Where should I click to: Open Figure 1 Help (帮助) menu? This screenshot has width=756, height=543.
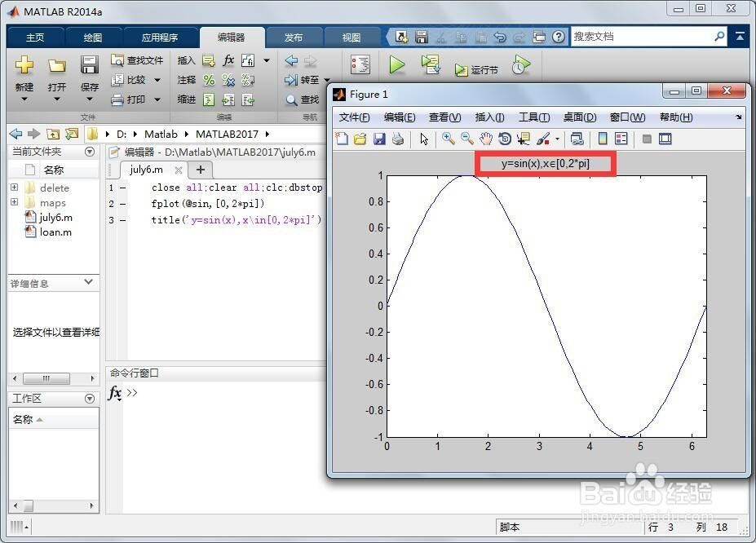(676, 117)
